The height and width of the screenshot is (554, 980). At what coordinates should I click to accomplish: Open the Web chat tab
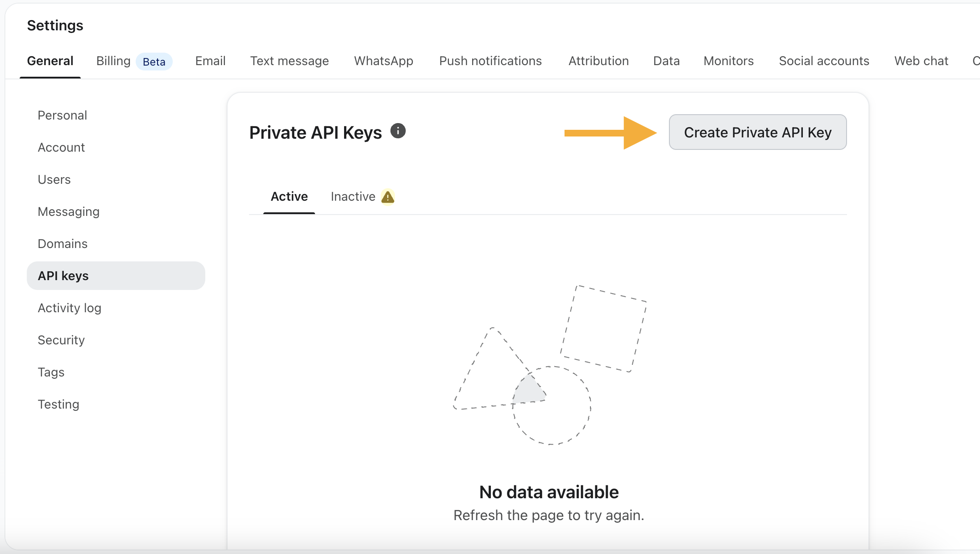921,61
